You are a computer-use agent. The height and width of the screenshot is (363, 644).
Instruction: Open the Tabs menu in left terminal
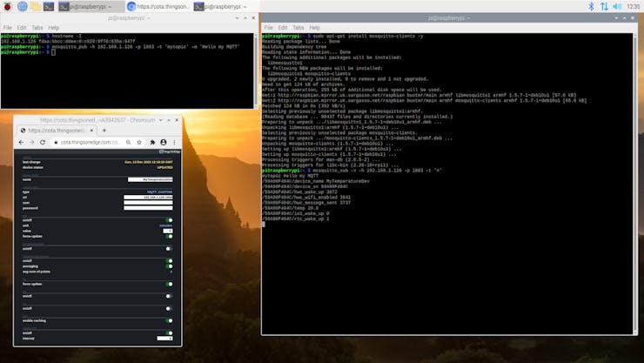point(38,27)
